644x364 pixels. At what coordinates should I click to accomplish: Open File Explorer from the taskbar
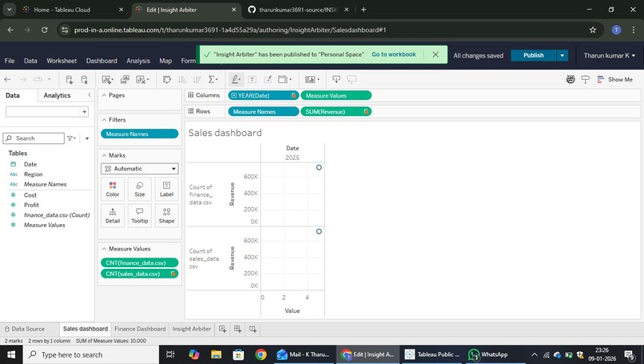[x=216, y=354]
